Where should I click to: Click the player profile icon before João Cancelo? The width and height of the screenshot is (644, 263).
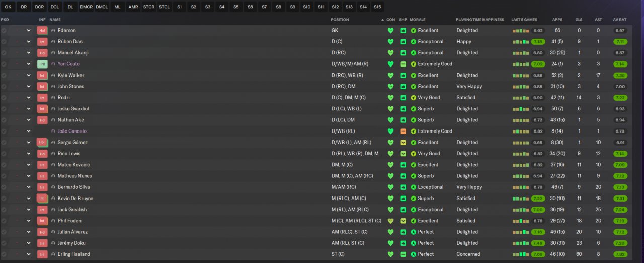point(53,131)
